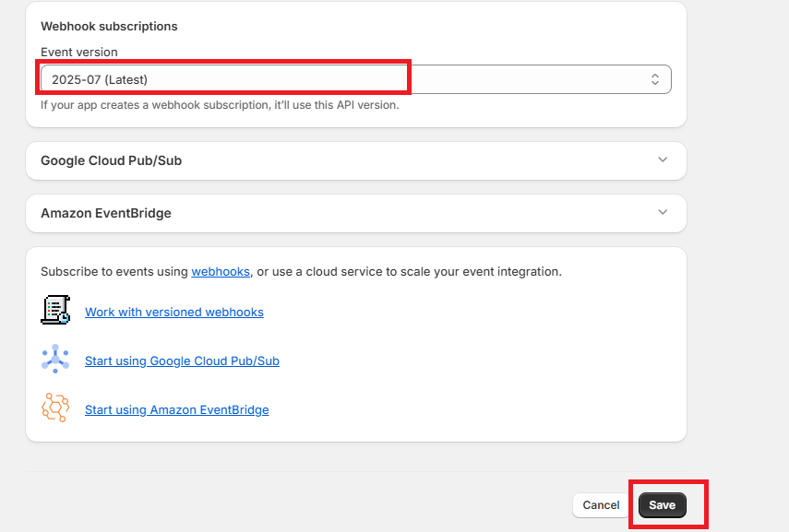789x532 pixels.
Task: Click the API version helper text
Action: click(x=220, y=105)
